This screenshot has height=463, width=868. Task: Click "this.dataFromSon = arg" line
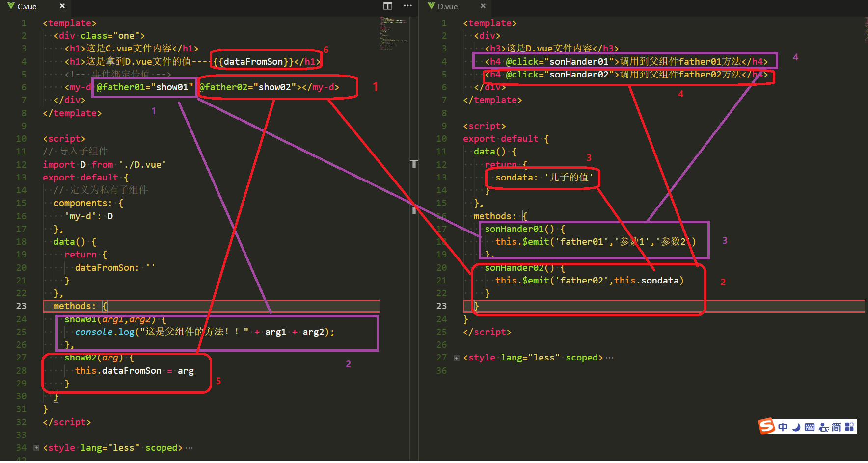(x=135, y=371)
